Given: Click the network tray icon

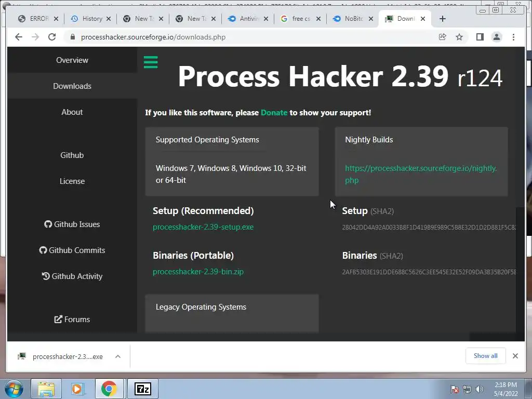Looking at the screenshot, I should tap(467, 389).
